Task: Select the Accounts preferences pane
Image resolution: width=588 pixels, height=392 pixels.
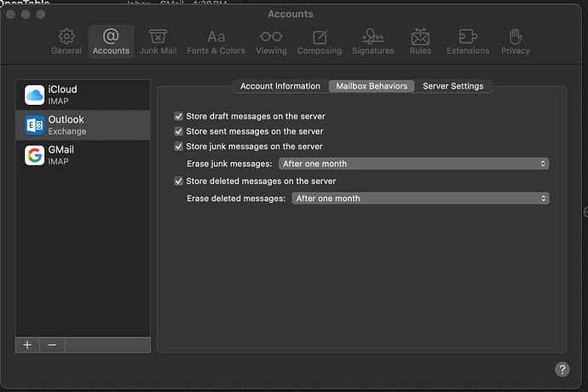Action: (111, 42)
